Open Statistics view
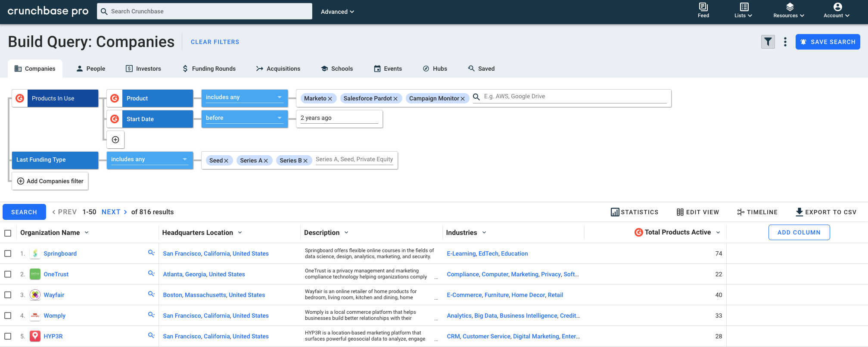Viewport: 868px width, 347px height. tap(635, 212)
